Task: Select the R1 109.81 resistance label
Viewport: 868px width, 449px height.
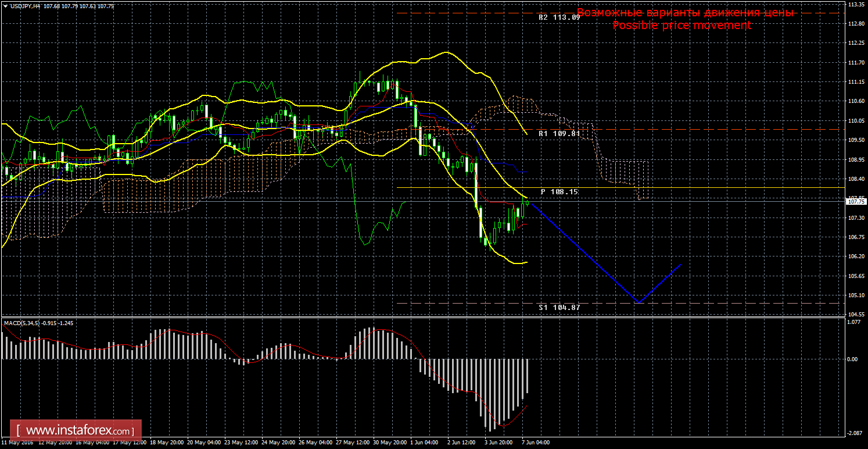Action: point(559,133)
